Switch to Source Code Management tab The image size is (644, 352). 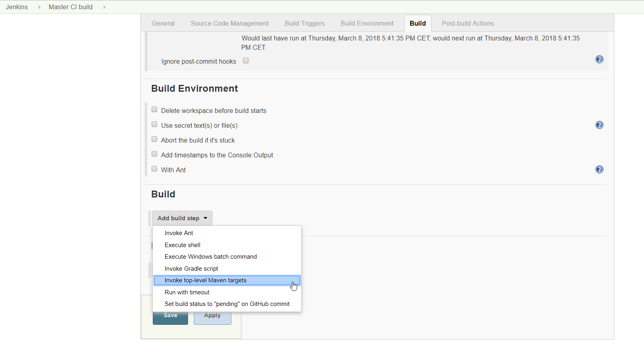click(x=229, y=24)
